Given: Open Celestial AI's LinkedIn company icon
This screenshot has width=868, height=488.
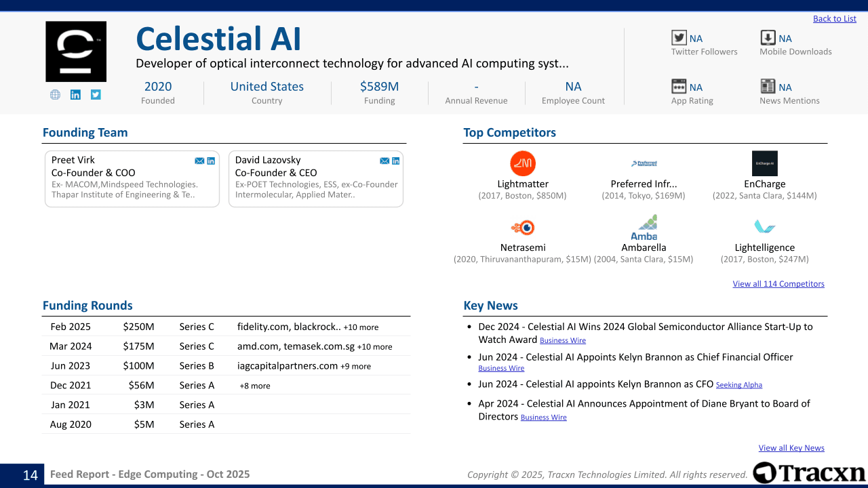Looking at the screenshot, I should click(x=75, y=95).
